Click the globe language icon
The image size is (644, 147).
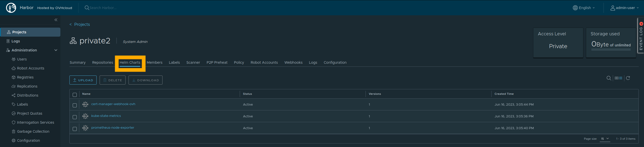pyautogui.click(x=575, y=8)
